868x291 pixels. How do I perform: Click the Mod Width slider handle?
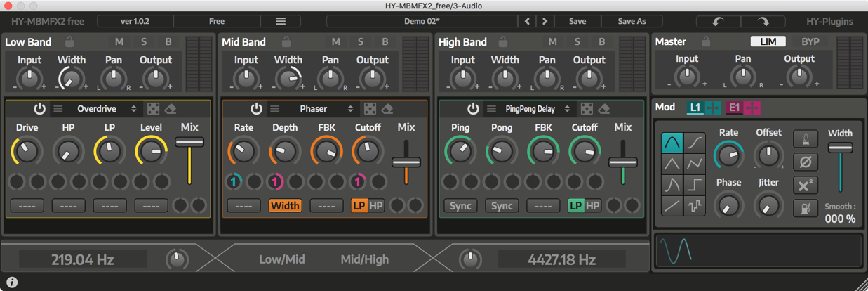(x=840, y=148)
